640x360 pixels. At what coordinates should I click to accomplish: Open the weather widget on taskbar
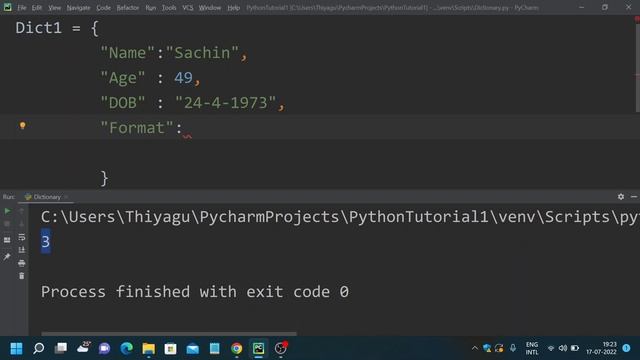(83, 347)
